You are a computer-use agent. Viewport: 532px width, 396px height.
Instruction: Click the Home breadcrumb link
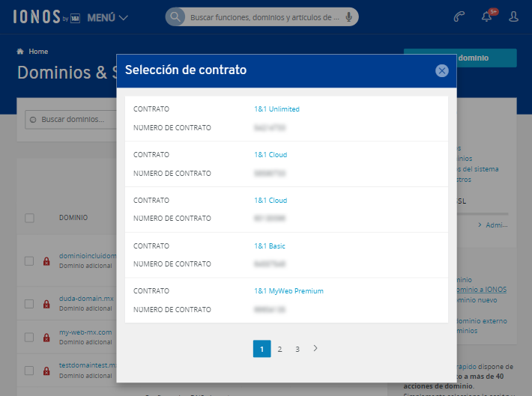(38, 52)
